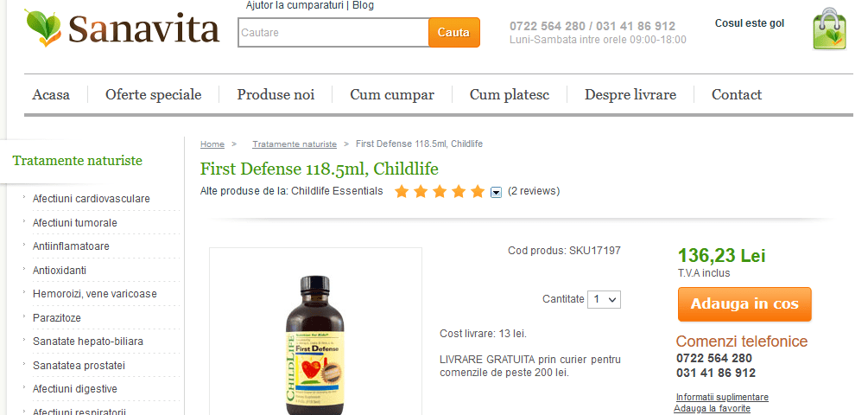Open the Contact page from navigation bar
The height and width of the screenshot is (415, 868).
pyautogui.click(x=737, y=95)
